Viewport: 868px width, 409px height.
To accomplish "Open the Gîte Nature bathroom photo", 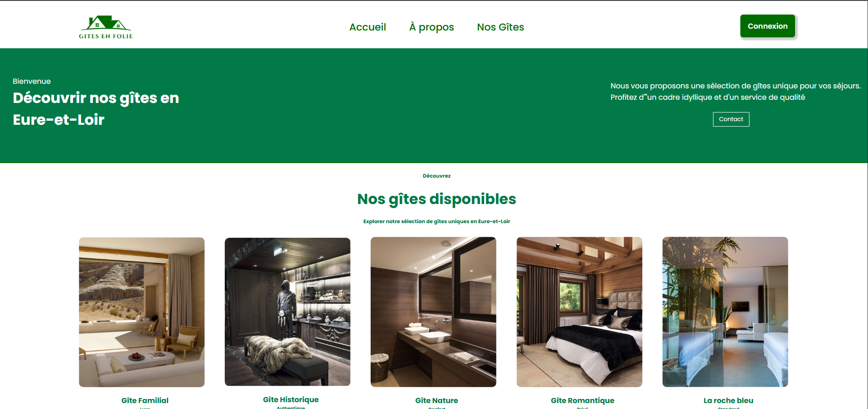I will click(x=434, y=312).
